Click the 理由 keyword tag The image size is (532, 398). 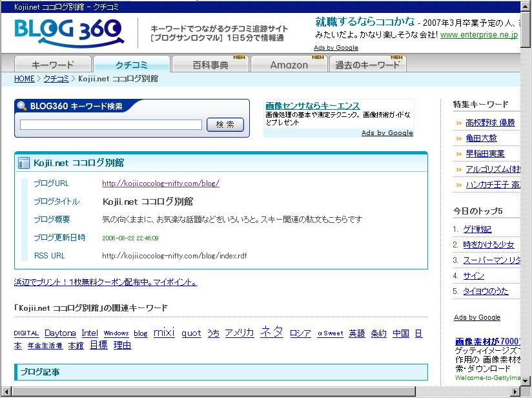(122, 345)
